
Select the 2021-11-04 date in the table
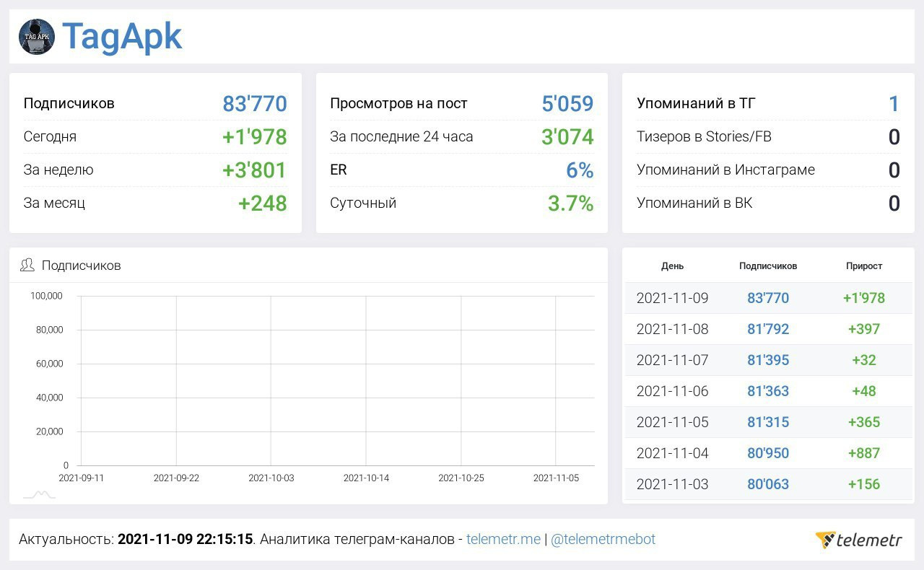tap(672, 453)
